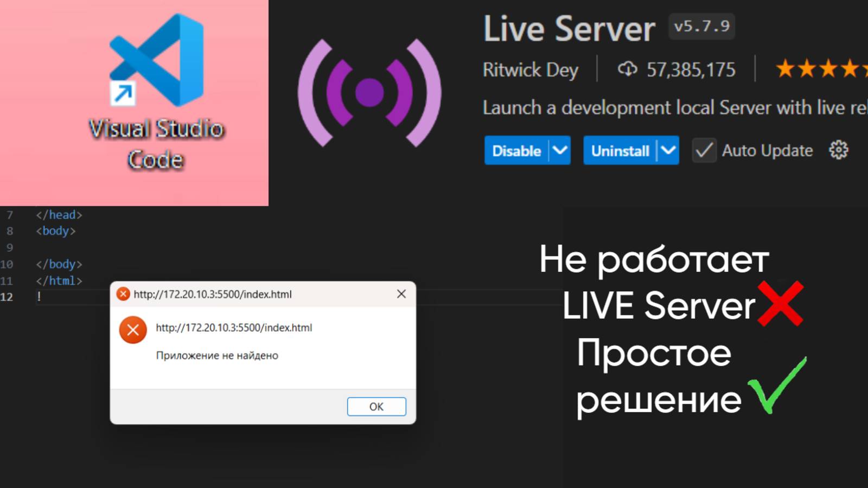Select the closing body tag on line 10
868x488 pixels.
point(60,264)
